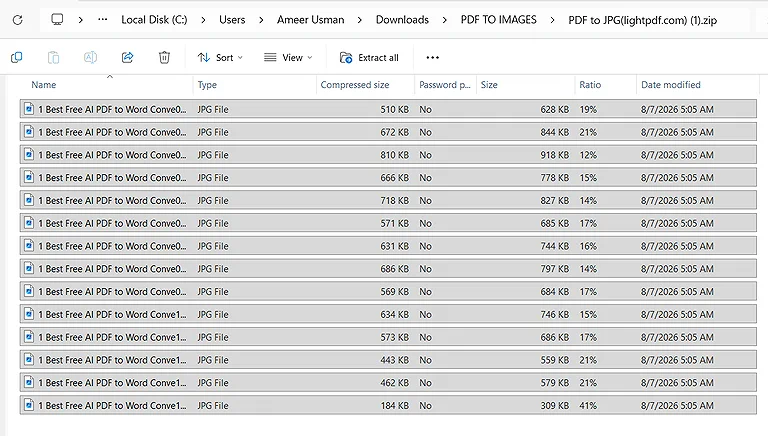Click the file name in the 309 KB row

coord(112,406)
